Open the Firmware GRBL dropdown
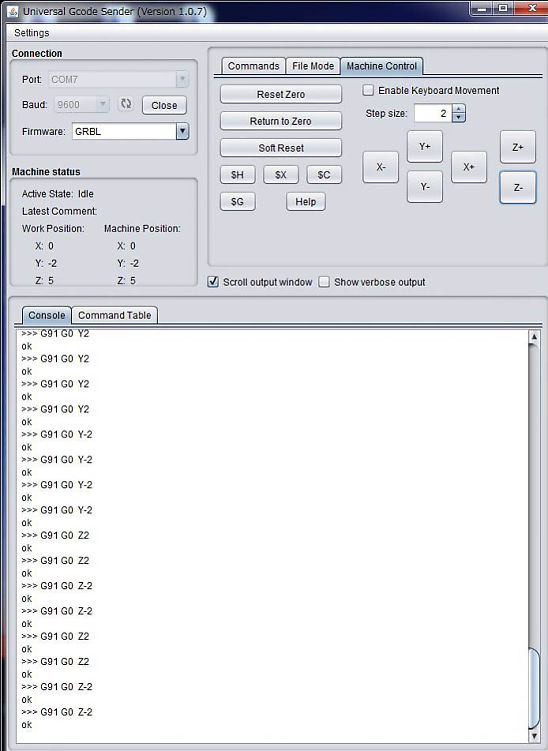This screenshot has height=751, width=548. 182,131
